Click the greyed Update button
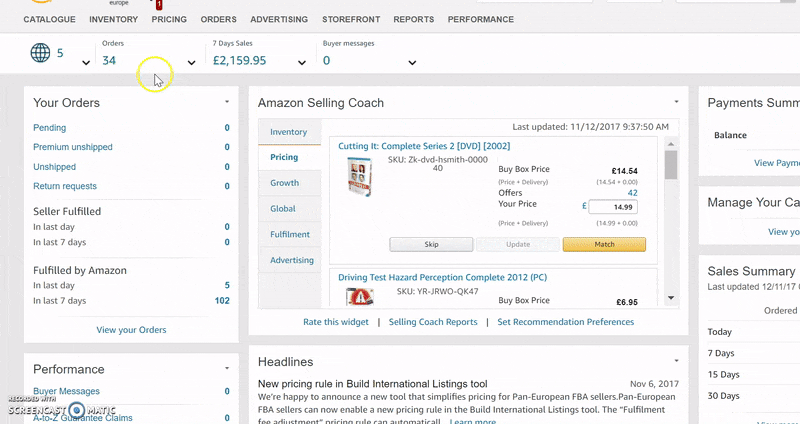The image size is (800, 424). [x=518, y=244]
